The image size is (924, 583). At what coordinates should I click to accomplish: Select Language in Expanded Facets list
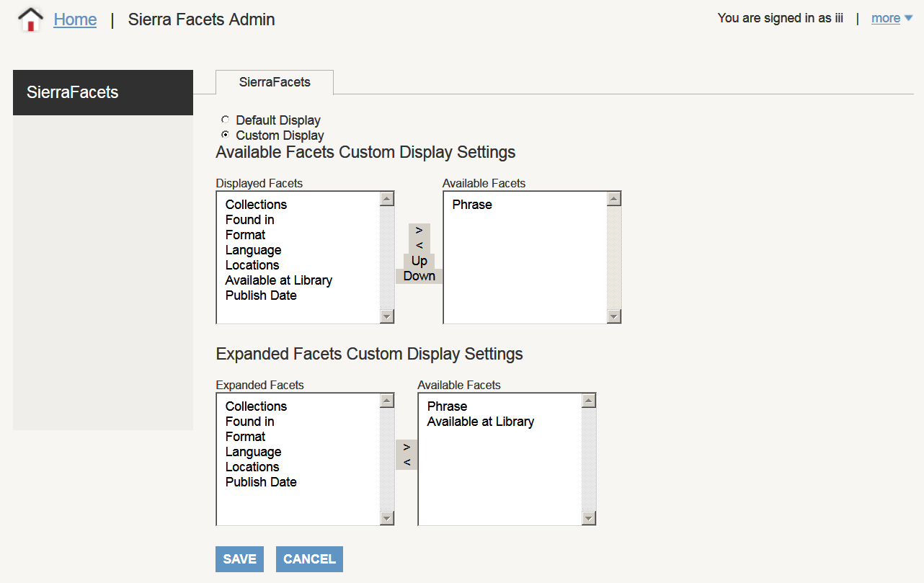click(253, 452)
